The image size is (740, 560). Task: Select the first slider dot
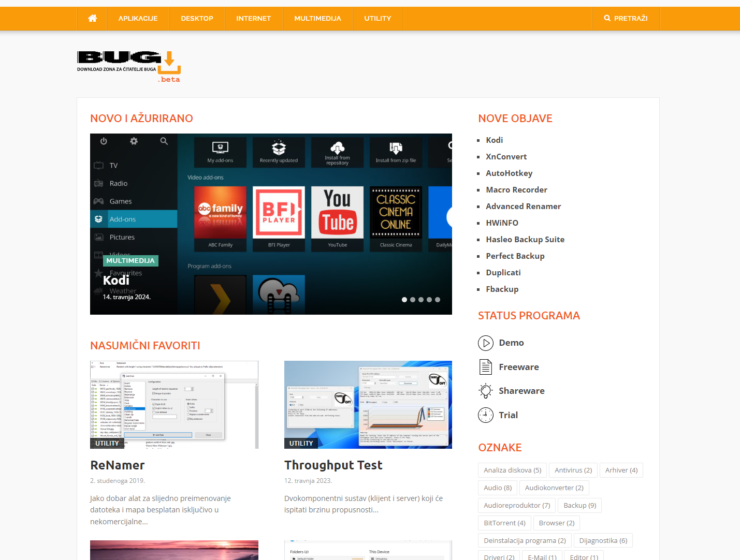coord(404,300)
